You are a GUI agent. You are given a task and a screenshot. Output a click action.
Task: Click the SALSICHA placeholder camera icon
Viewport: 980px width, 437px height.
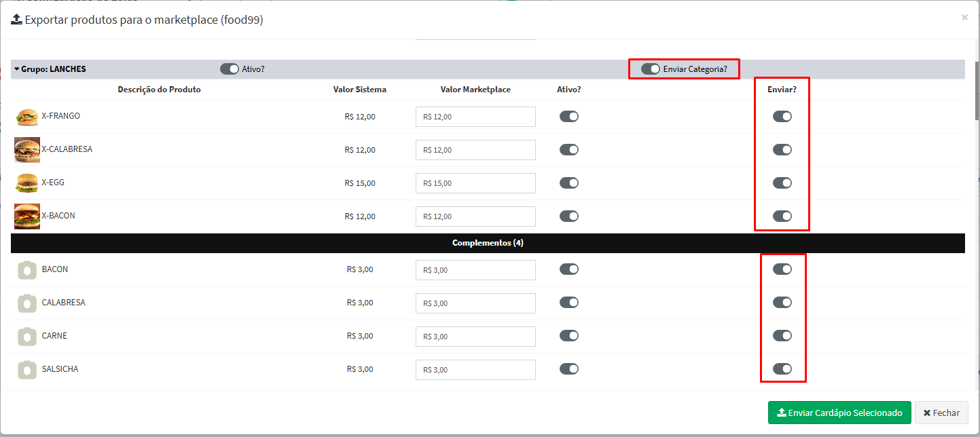tap(27, 370)
